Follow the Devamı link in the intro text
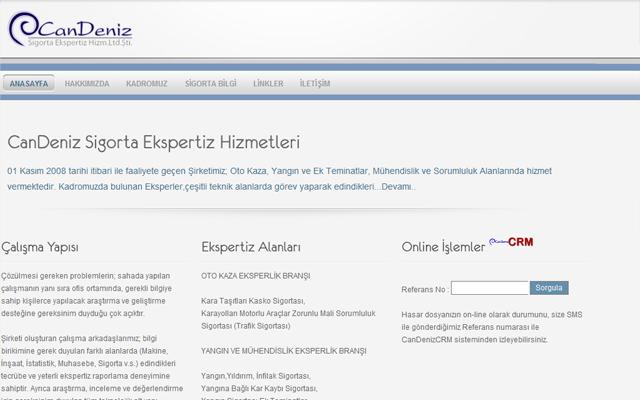 [x=398, y=187]
